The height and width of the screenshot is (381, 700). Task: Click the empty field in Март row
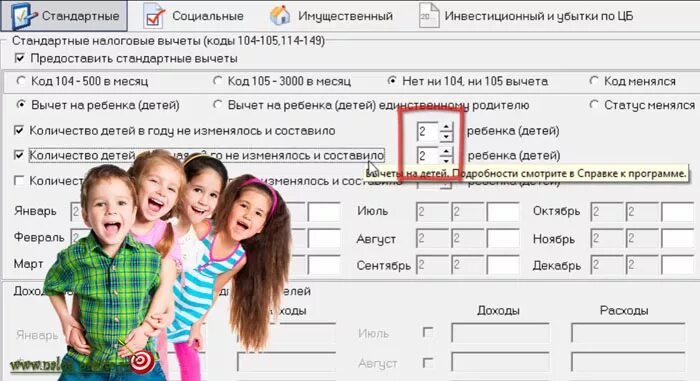[x=324, y=265]
